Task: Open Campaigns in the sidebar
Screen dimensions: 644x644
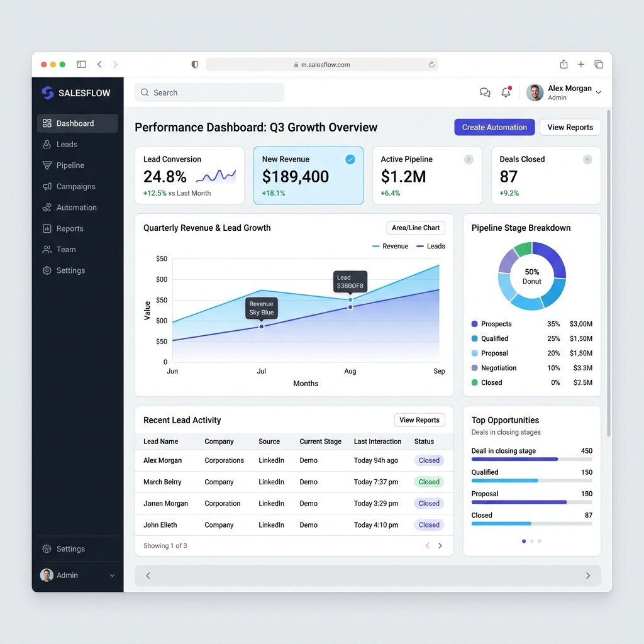Action: point(77,186)
